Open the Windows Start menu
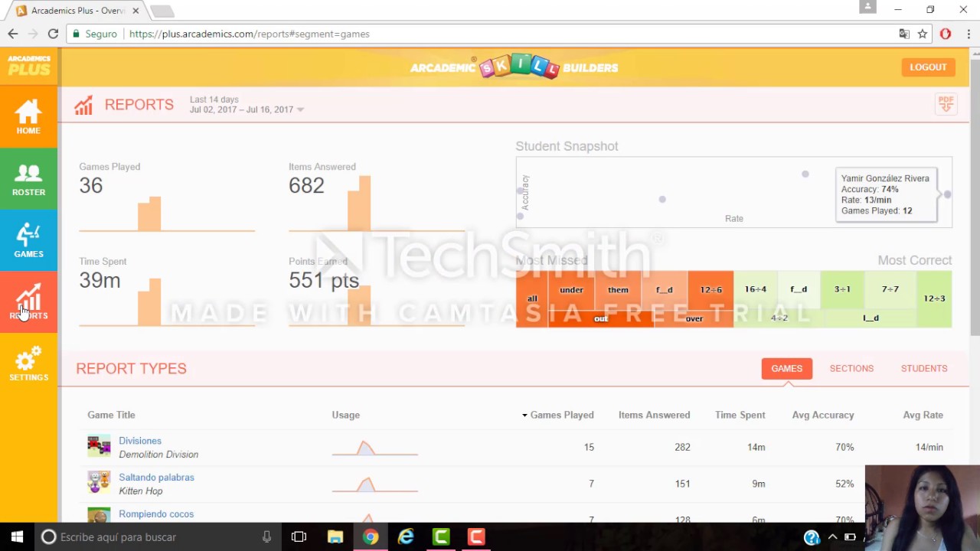This screenshot has height=551, width=980. point(17,537)
